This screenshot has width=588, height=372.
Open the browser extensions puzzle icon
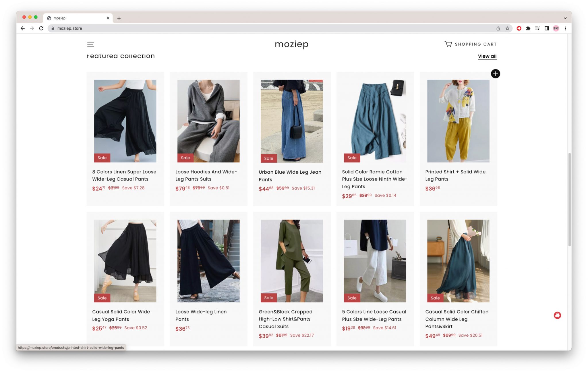click(x=528, y=28)
